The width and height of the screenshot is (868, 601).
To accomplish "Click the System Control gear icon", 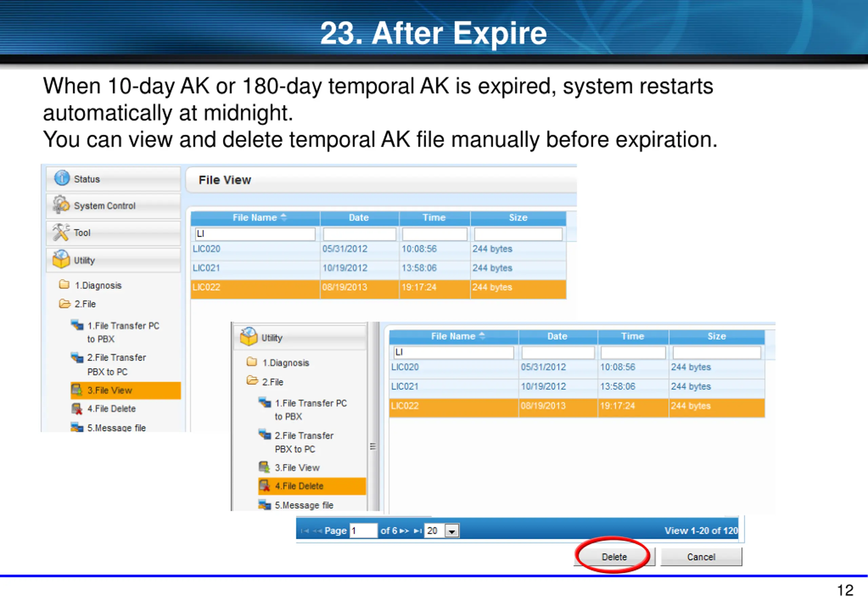I will point(61,205).
